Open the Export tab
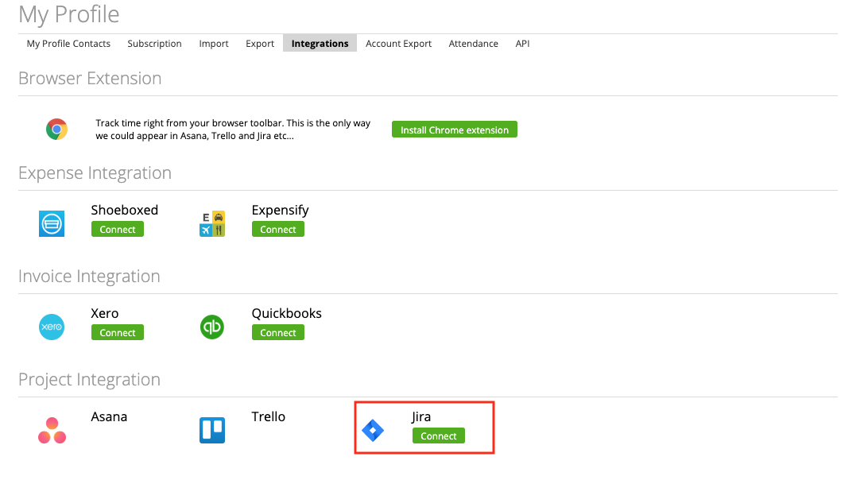 (259, 44)
